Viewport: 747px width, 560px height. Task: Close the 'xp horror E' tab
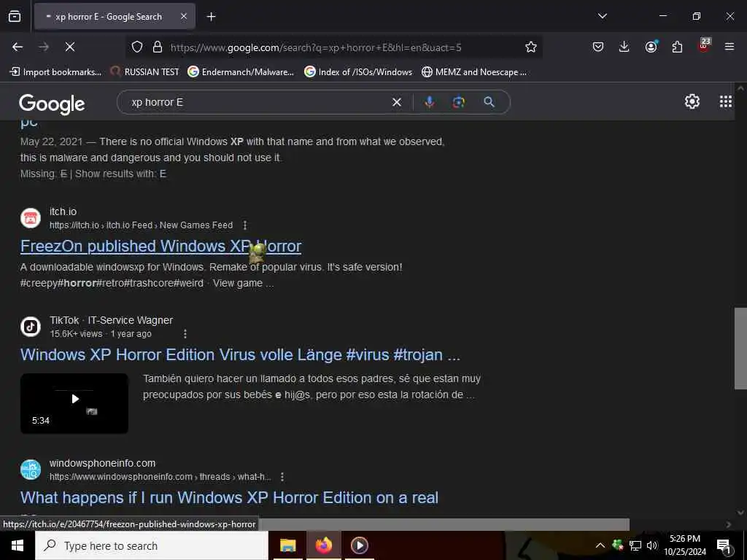pyautogui.click(x=184, y=16)
